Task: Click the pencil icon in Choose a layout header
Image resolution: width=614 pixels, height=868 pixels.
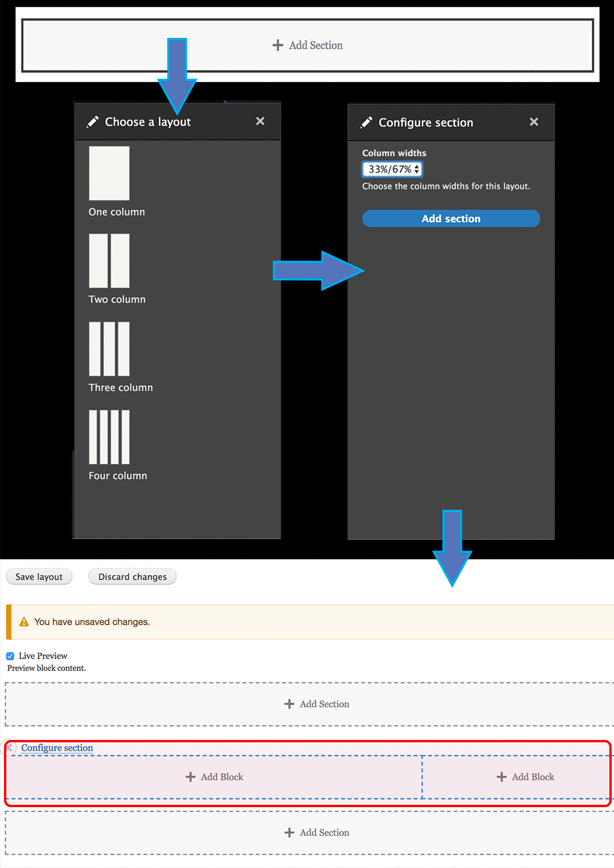Action: coord(92,121)
